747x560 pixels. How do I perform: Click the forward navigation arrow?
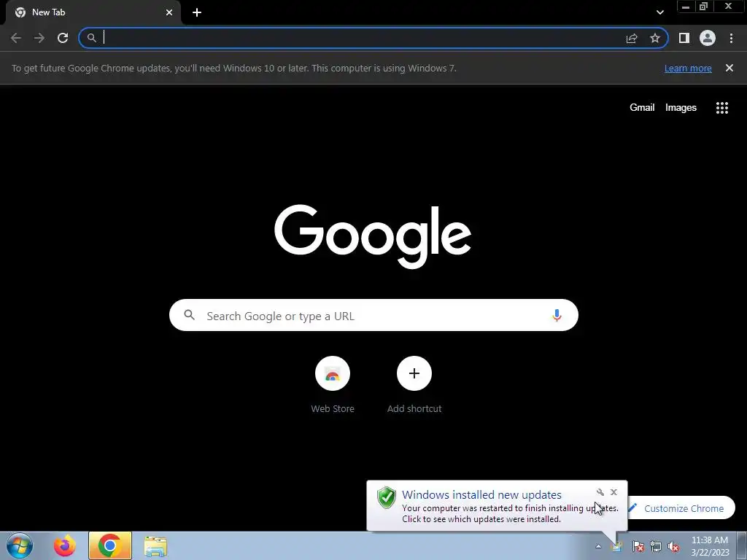[39, 38]
